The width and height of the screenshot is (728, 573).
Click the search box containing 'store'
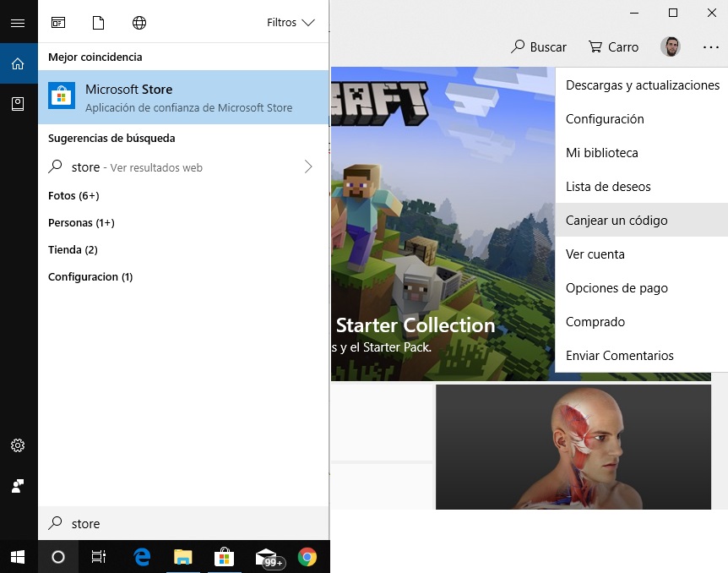click(x=186, y=524)
